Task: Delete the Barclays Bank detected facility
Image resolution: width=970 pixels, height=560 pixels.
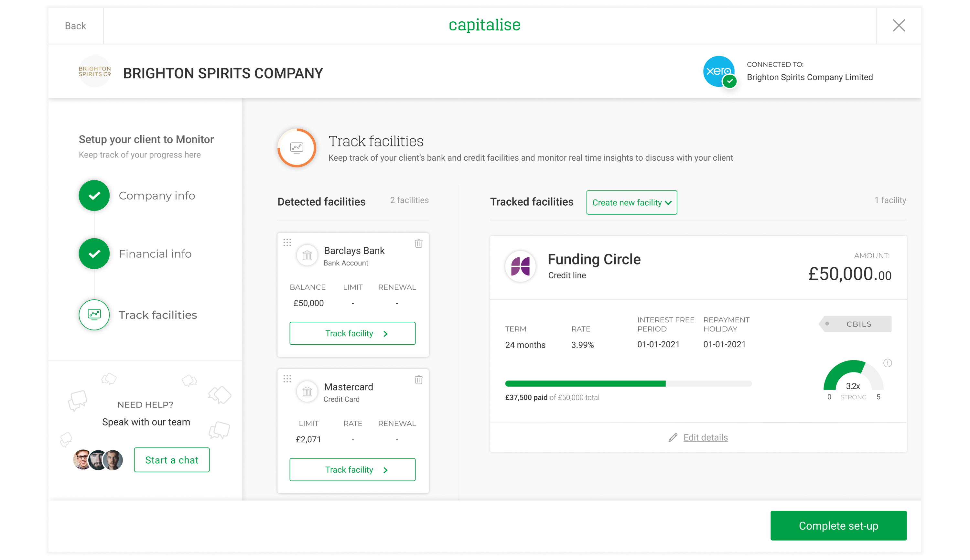Action: pos(418,243)
